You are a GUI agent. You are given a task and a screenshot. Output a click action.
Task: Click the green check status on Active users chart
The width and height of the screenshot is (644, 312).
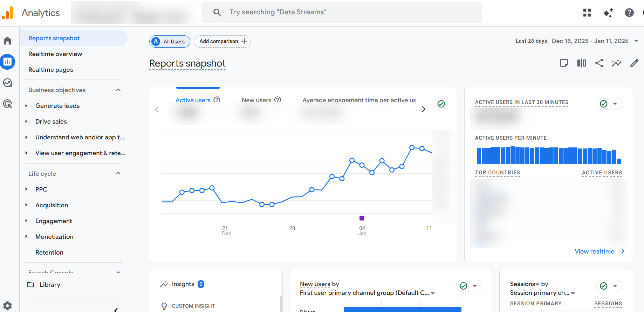click(x=441, y=104)
